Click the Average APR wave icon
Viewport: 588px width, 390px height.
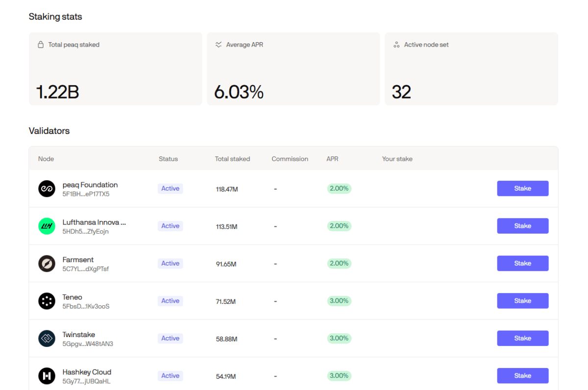click(219, 45)
